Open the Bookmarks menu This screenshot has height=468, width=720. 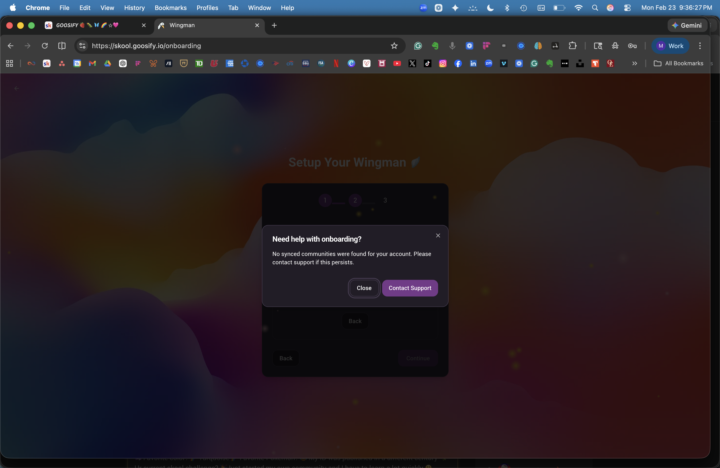pyautogui.click(x=170, y=8)
